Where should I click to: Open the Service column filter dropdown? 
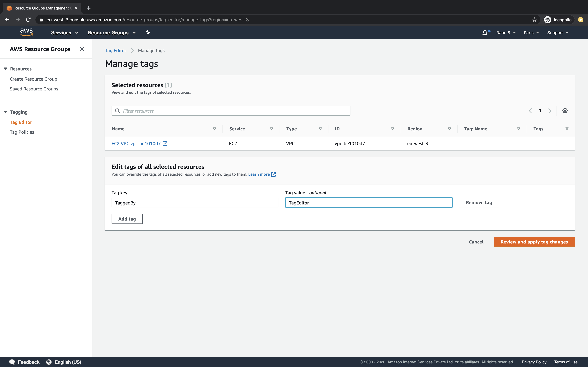(272, 129)
